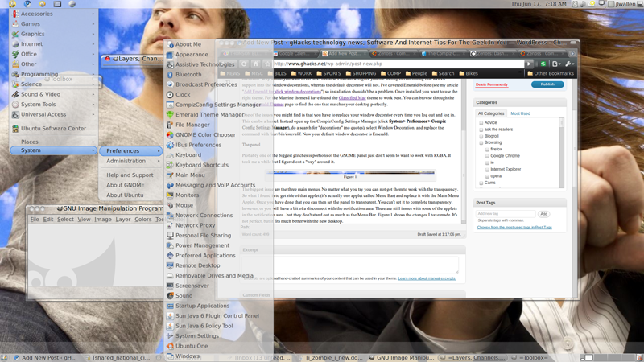Launch GNOME Color Chooser icon
Viewport: 644px width, 362px height.
tap(170, 135)
